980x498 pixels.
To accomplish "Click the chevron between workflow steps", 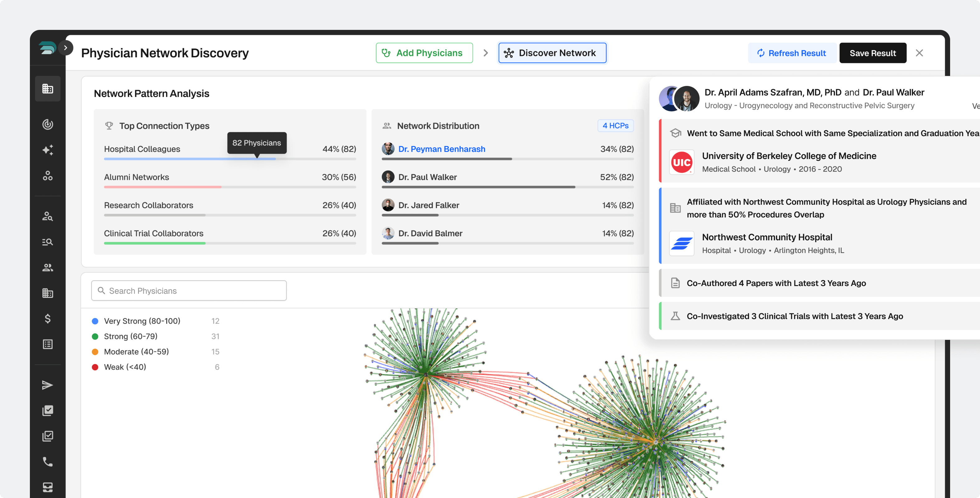I will (485, 53).
